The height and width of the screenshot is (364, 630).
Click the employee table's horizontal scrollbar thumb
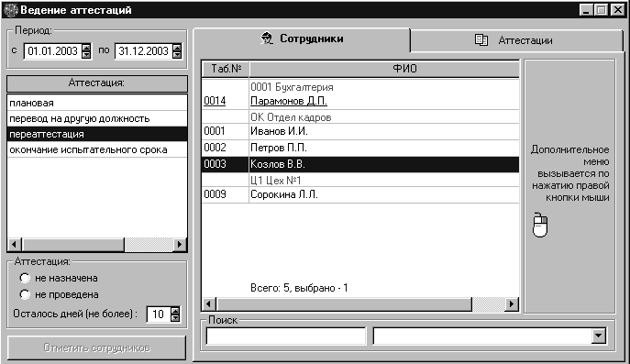tap(344, 304)
